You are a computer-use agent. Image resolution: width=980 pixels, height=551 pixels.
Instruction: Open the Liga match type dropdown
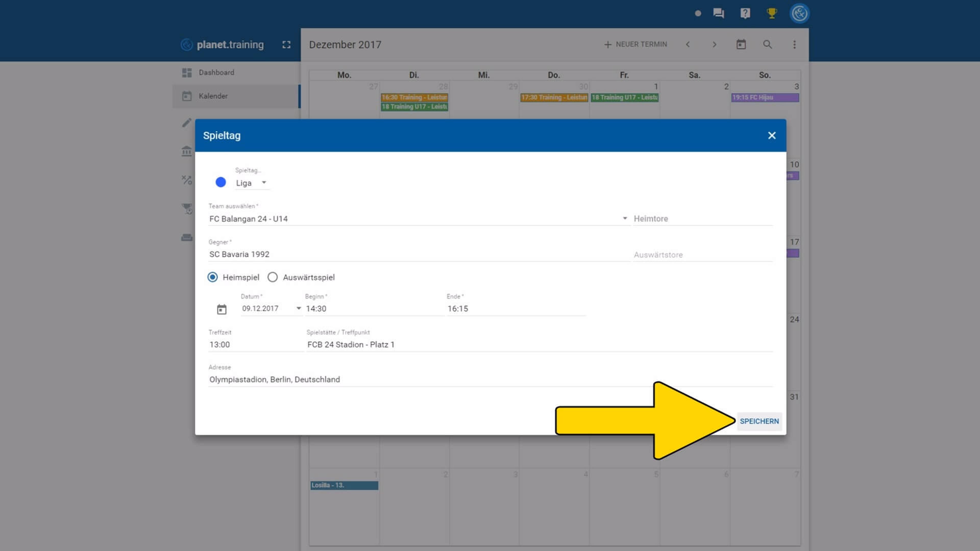pos(251,183)
